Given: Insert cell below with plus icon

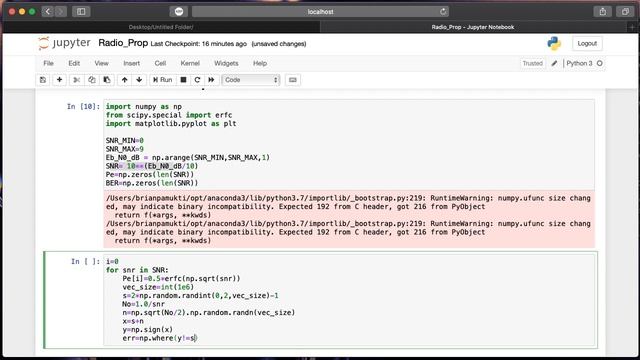Looking at the screenshot, I should tap(59, 80).
